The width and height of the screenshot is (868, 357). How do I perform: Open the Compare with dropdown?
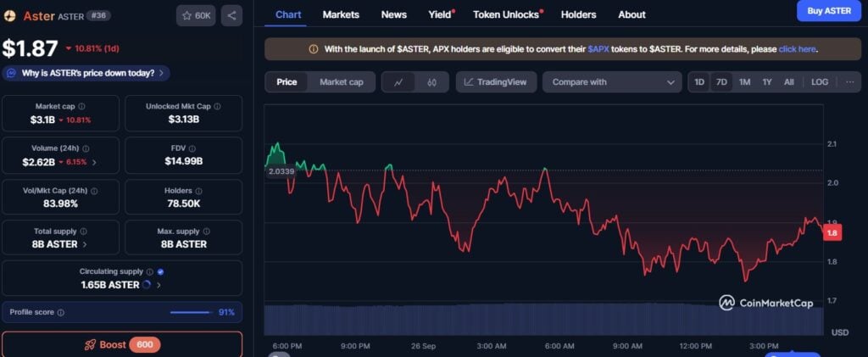(612, 82)
